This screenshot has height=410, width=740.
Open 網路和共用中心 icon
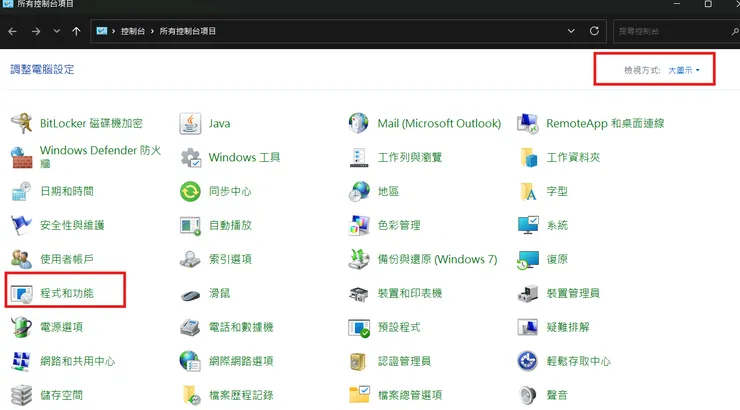point(22,361)
